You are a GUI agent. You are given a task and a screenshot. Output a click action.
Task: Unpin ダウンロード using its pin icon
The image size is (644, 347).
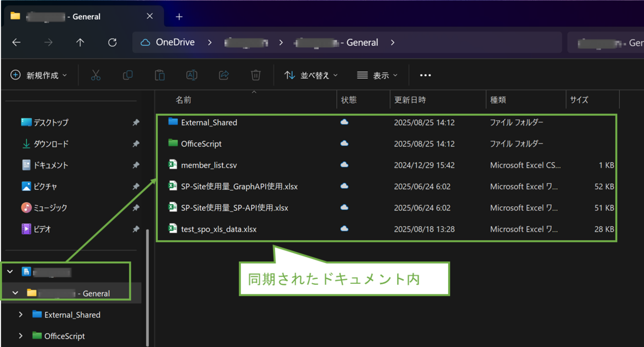point(136,144)
